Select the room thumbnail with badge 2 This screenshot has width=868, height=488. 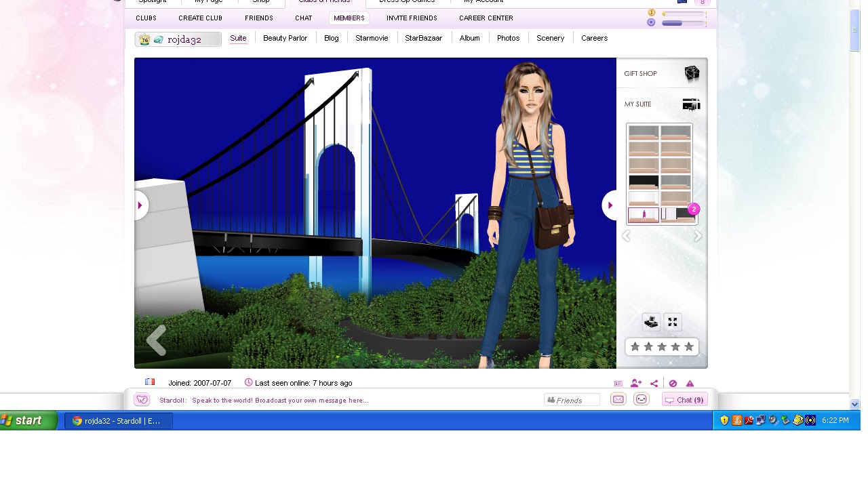677,215
